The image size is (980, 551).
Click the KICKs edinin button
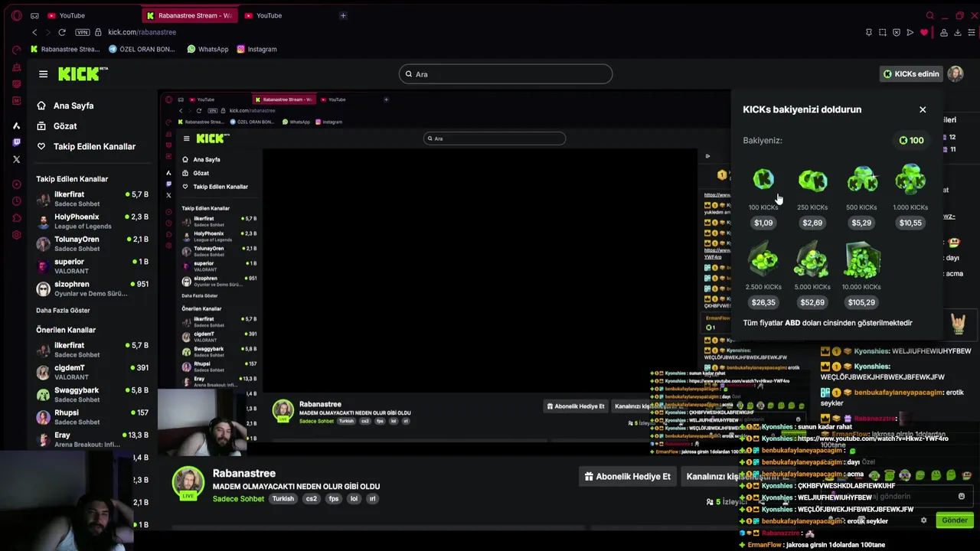coord(911,74)
